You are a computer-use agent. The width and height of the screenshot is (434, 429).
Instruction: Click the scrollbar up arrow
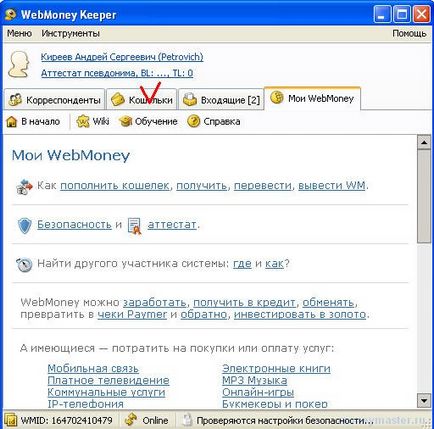pos(424,143)
